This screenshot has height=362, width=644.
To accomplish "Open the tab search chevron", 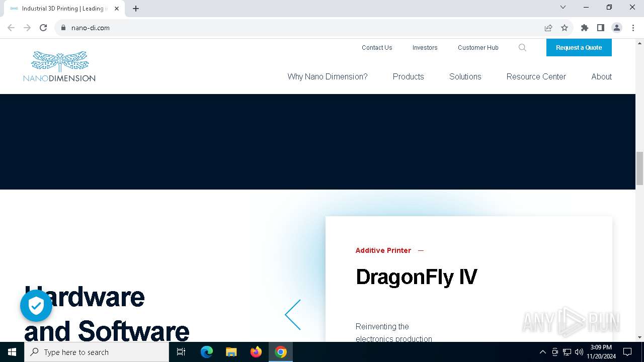I will point(563,8).
